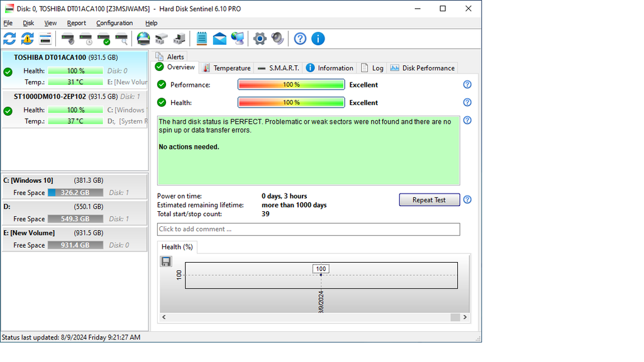Image resolution: width=644 pixels, height=362 pixels.
Task: Click the E: free space 931.4 GB bar
Action: coord(75,245)
